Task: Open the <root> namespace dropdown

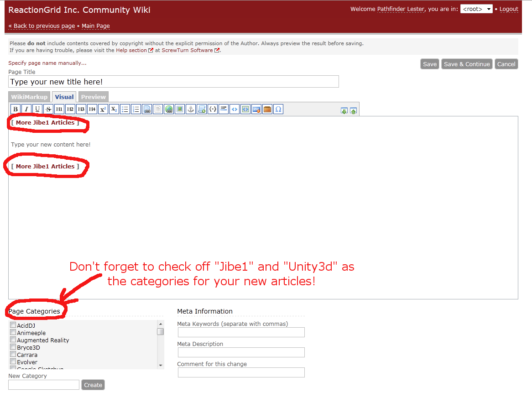Action: [476, 9]
